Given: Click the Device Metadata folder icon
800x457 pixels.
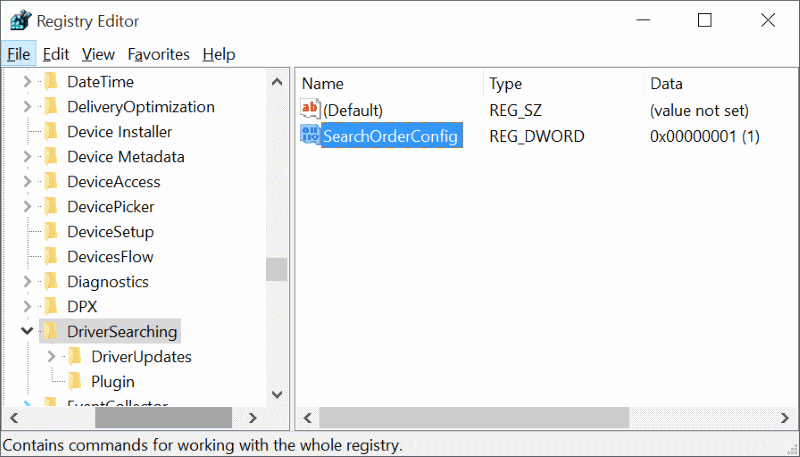Looking at the screenshot, I should pyautogui.click(x=51, y=157).
